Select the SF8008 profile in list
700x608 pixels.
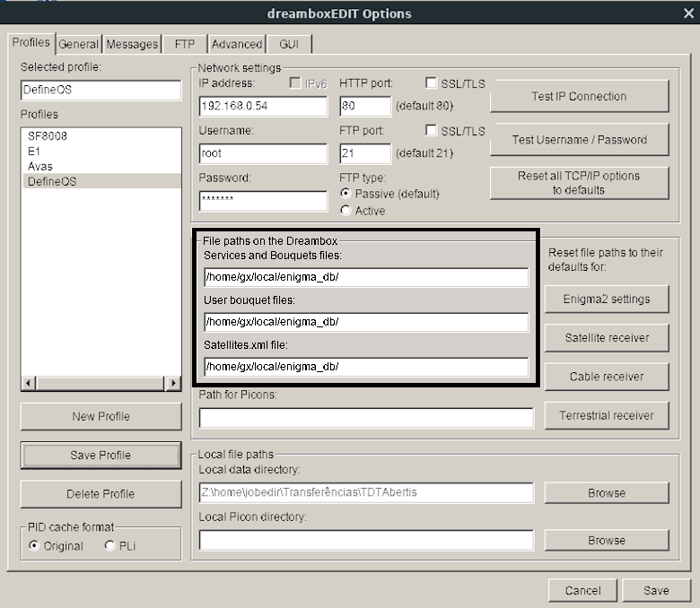point(101,136)
